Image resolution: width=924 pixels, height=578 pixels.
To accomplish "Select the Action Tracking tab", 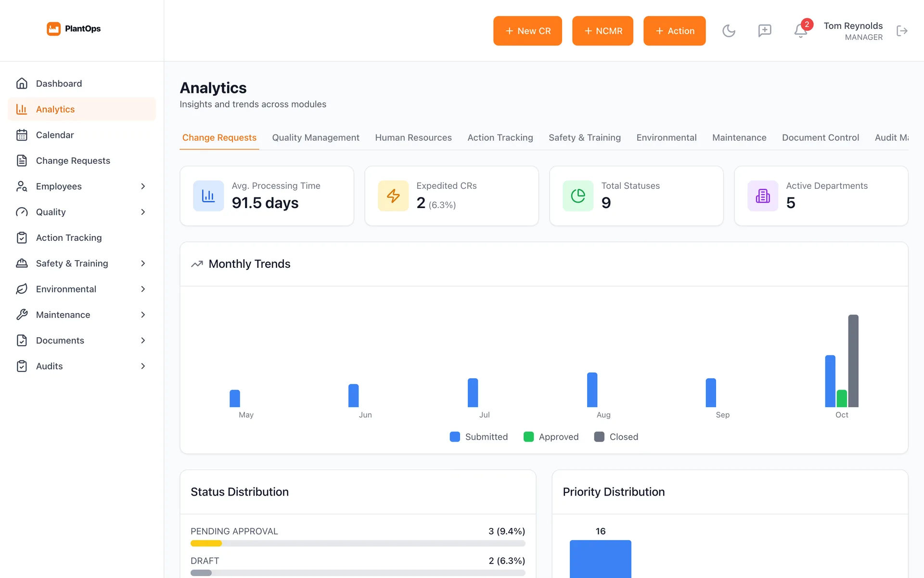I will [x=500, y=138].
